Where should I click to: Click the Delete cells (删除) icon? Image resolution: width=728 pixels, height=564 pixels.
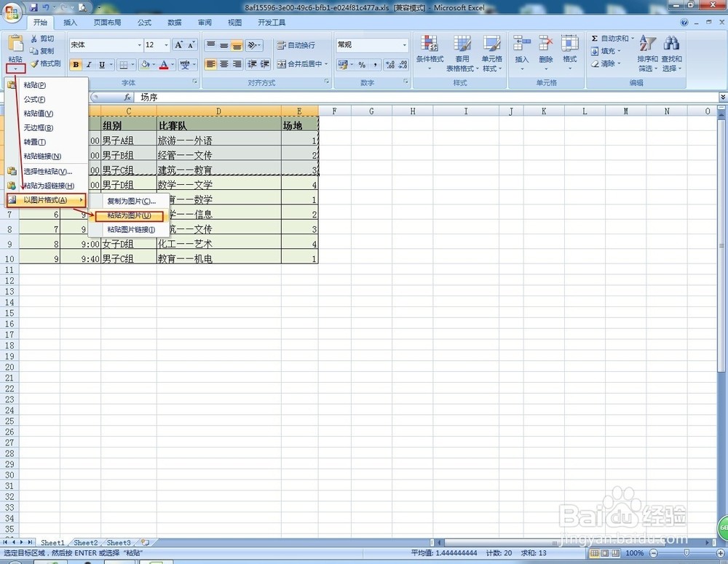(545, 44)
